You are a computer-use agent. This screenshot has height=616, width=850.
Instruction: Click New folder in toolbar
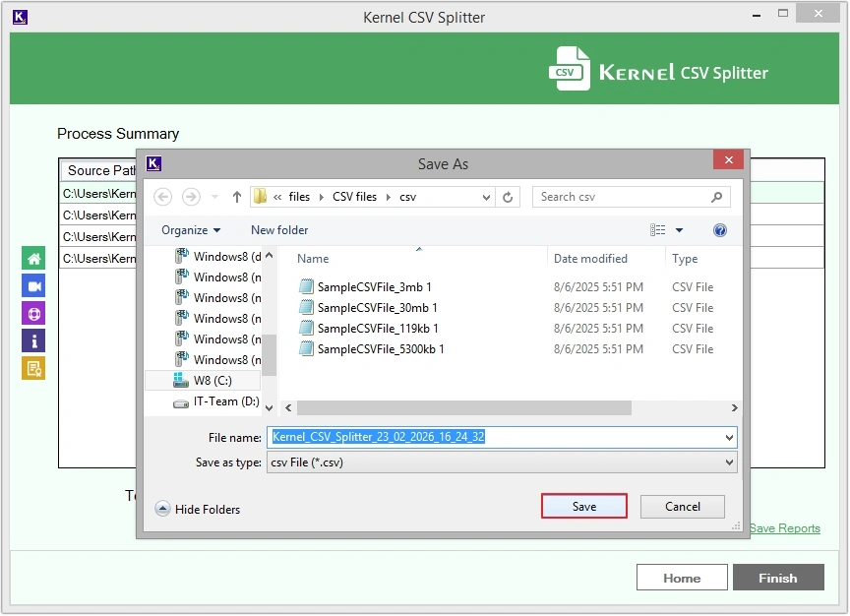click(279, 230)
